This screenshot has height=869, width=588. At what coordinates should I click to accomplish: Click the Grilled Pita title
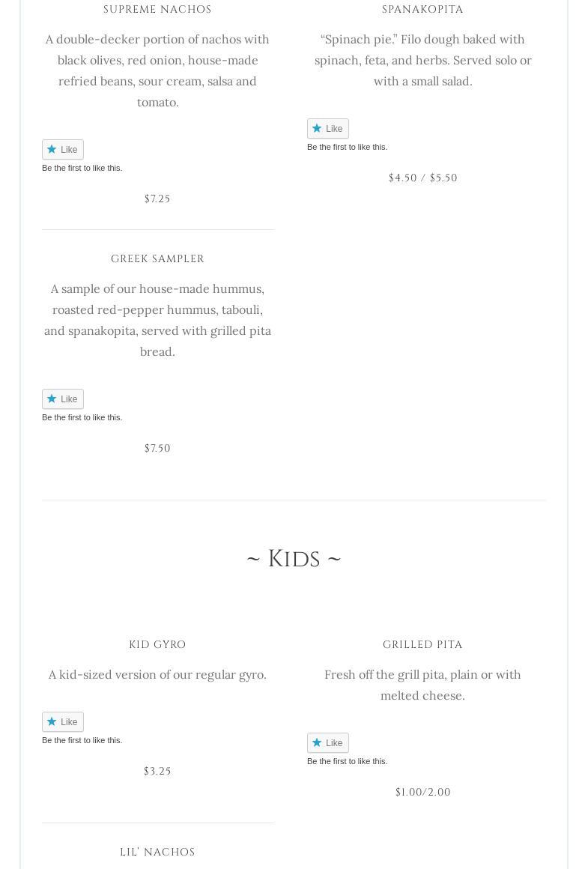[422, 645]
